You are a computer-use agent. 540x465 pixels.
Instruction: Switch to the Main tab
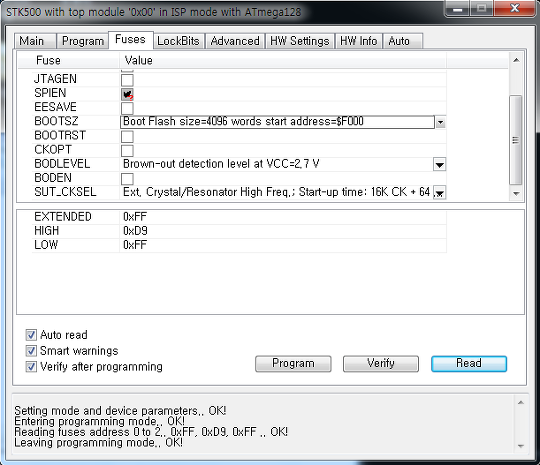tap(35, 41)
